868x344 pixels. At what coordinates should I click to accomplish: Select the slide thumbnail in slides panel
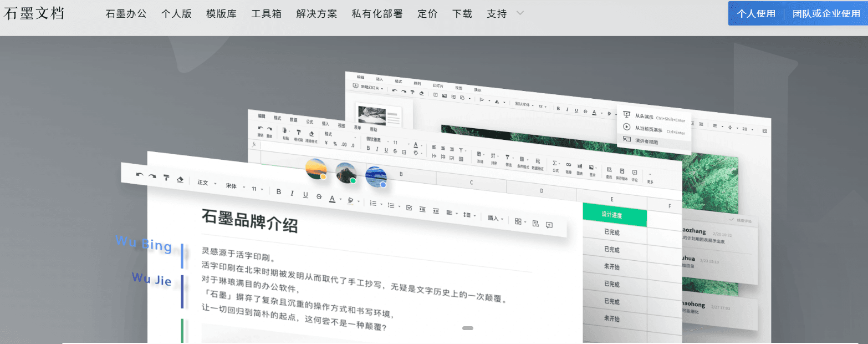[379, 115]
